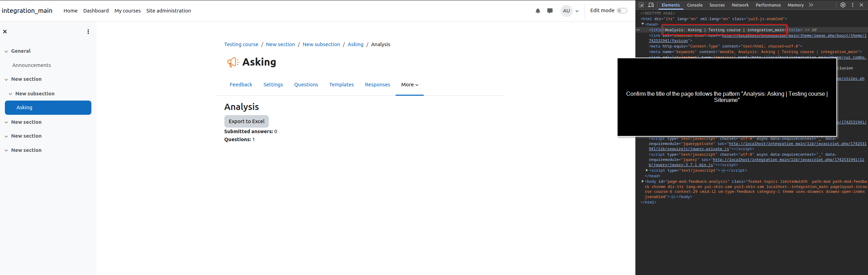Go to Dashboard in top navigation
Viewport: 868px width, 275px height.
96,11
